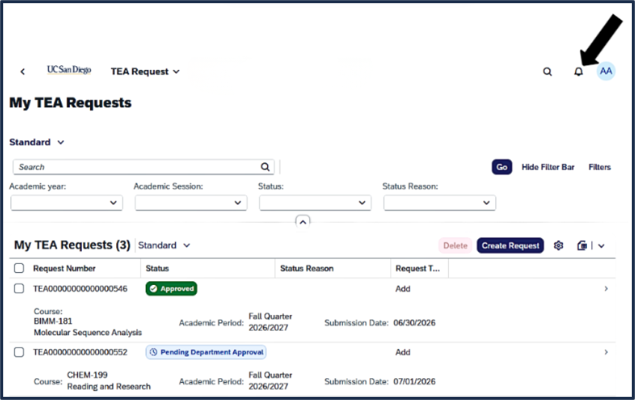Screen dimensions: 635x400
Task: Click the export to spreadsheet icon
Action: point(582,245)
